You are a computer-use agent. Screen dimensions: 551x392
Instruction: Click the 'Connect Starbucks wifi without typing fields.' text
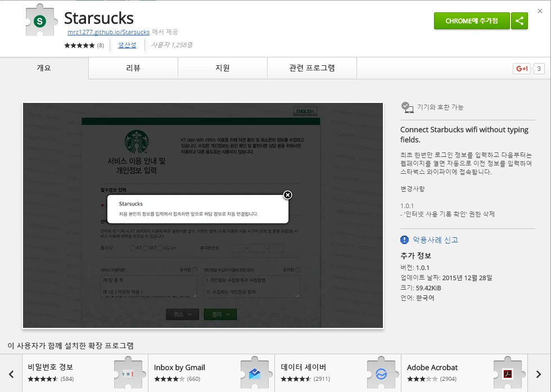coord(464,134)
